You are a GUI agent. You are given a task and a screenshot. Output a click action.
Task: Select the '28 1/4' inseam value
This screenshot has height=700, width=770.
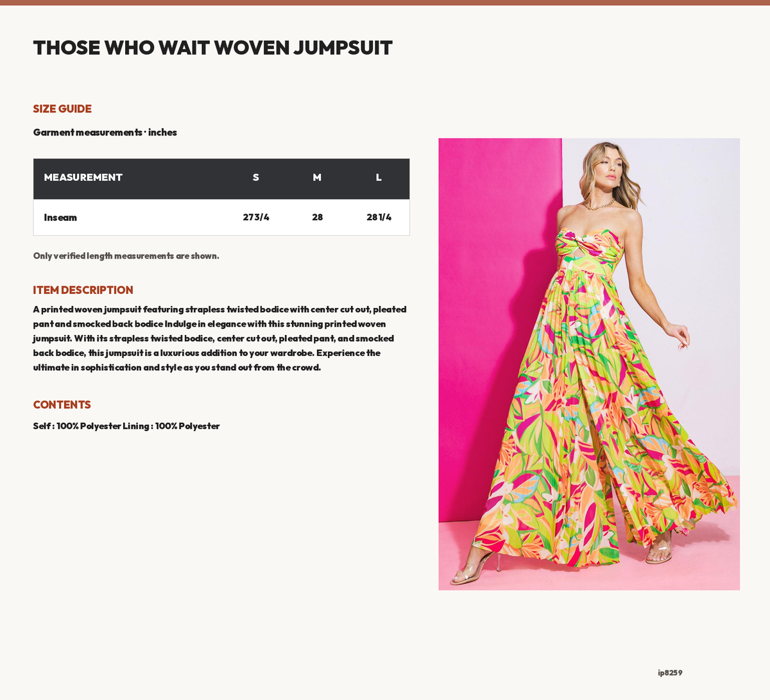tap(379, 218)
